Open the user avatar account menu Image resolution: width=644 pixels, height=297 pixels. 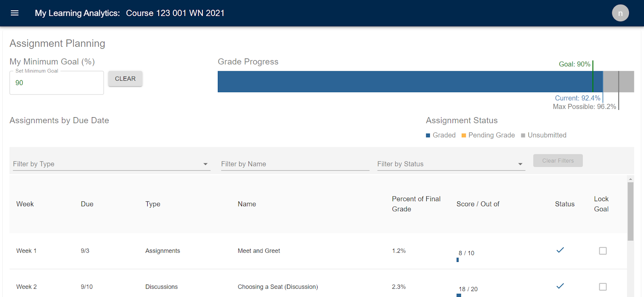(x=620, y=13)
